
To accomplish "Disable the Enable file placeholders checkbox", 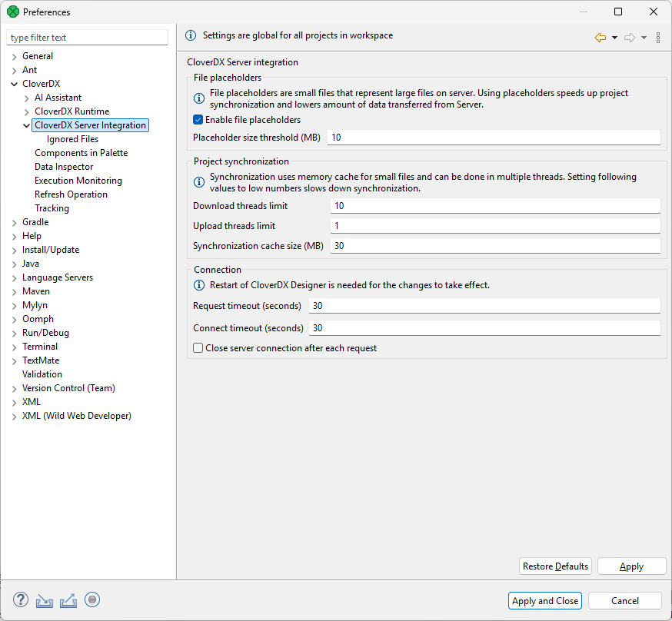I will [x=198, y=119].
